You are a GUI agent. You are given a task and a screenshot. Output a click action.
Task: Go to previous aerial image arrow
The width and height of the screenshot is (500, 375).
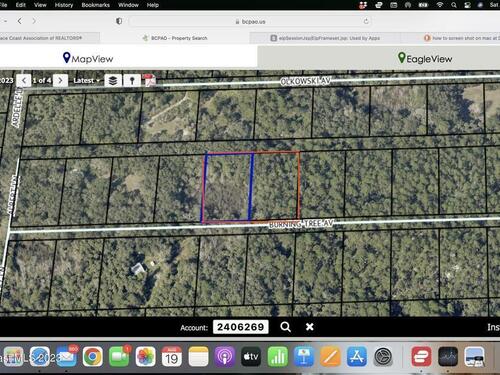pos(24,81)
